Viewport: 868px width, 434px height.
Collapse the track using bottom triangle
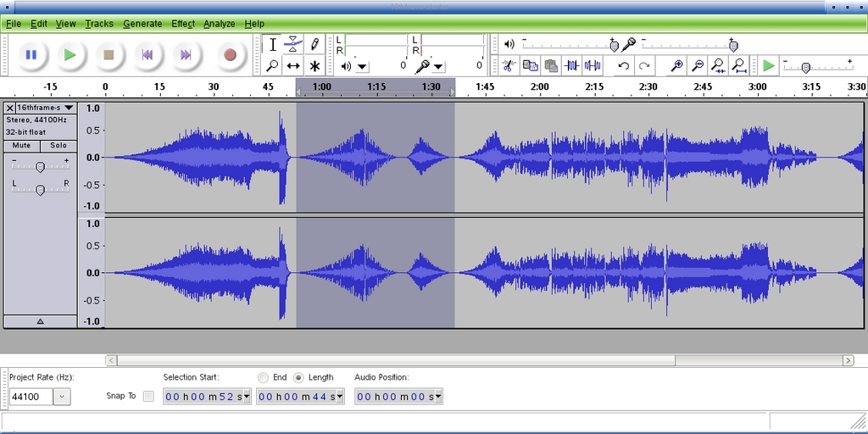(40, 321)
